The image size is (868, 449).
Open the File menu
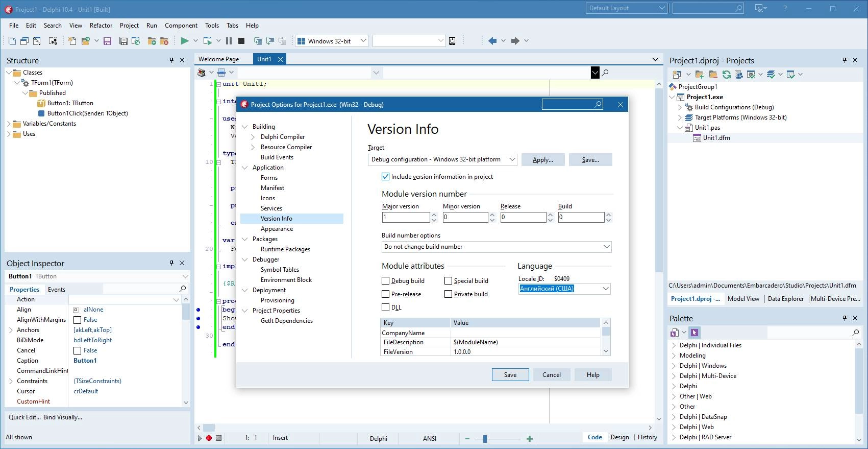click(x=14, y=26)
